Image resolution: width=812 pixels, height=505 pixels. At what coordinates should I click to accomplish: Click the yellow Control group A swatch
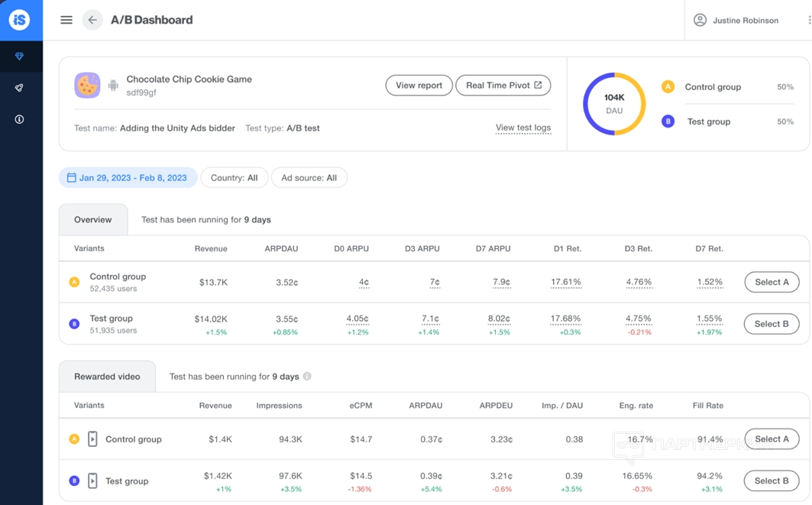click(x=668, y=87)
